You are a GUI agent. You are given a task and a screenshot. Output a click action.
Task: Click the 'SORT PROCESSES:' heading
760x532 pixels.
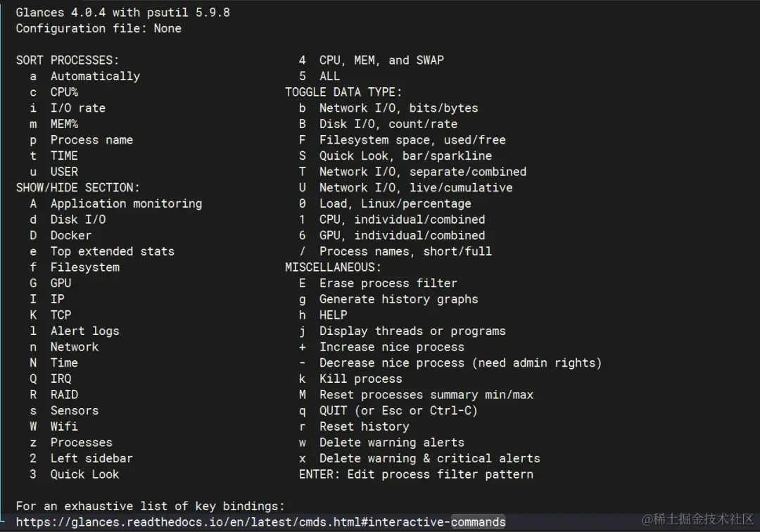68,60
